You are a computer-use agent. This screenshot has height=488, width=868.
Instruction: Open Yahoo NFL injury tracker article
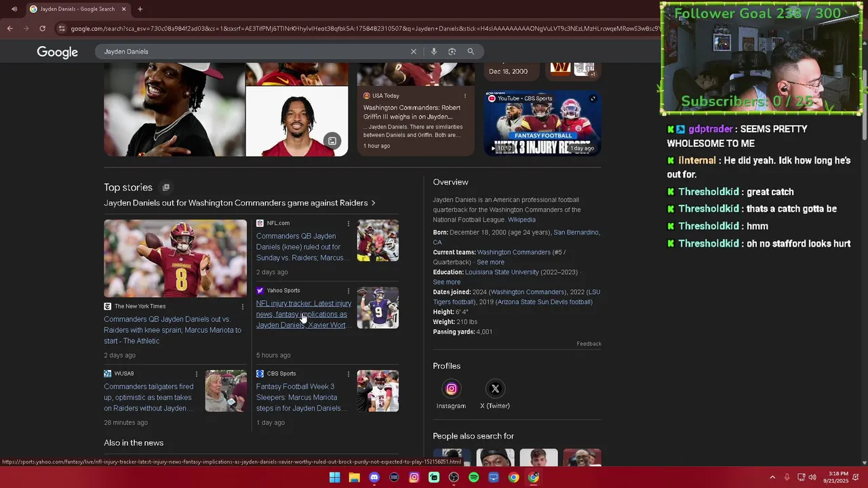pos(304,314)
